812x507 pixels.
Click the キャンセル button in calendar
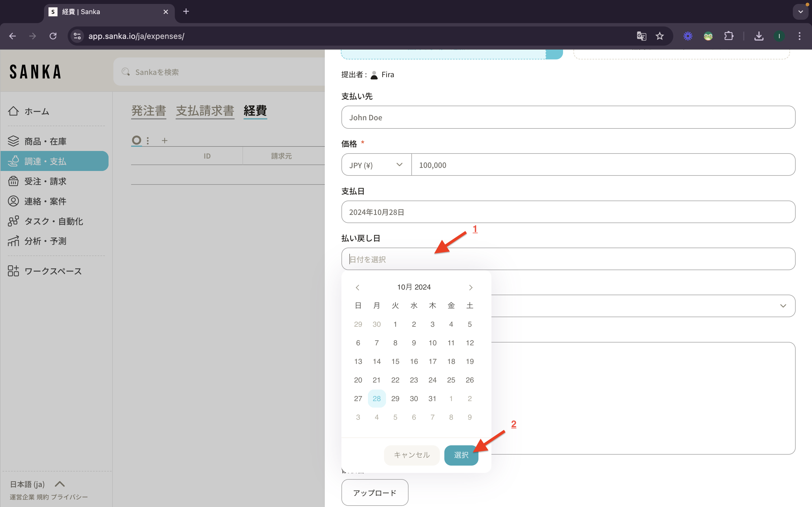411,455
